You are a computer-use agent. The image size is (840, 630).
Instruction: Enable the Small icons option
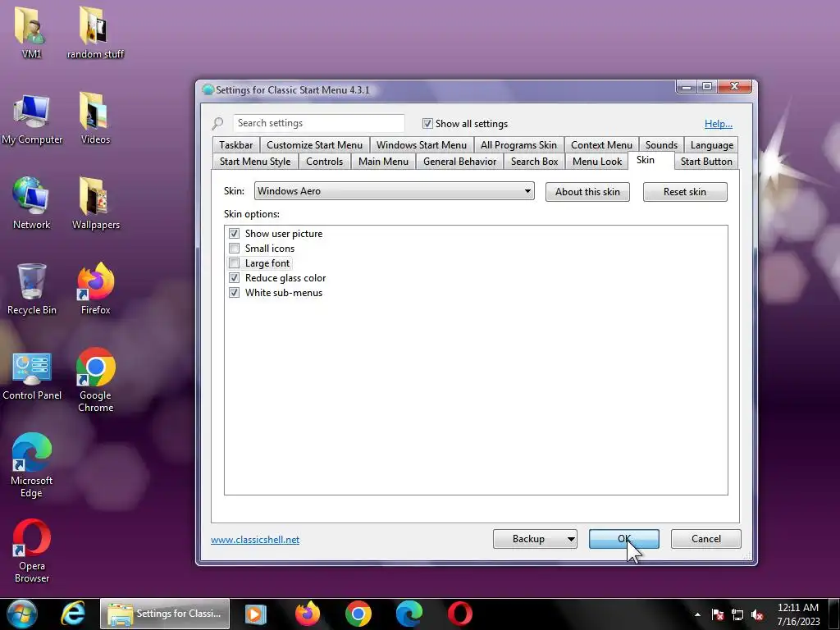coord(234,248)
